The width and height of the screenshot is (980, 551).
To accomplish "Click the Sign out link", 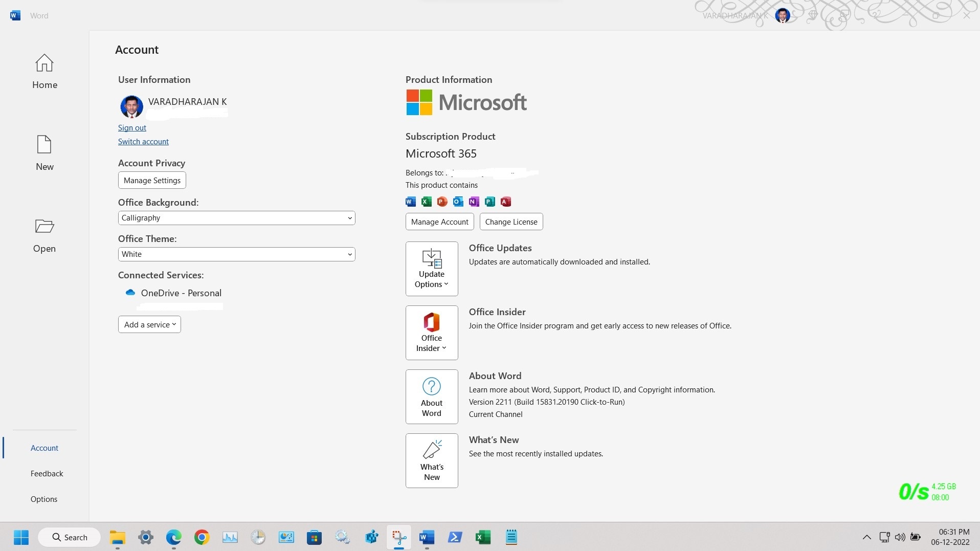I will 132,128.
